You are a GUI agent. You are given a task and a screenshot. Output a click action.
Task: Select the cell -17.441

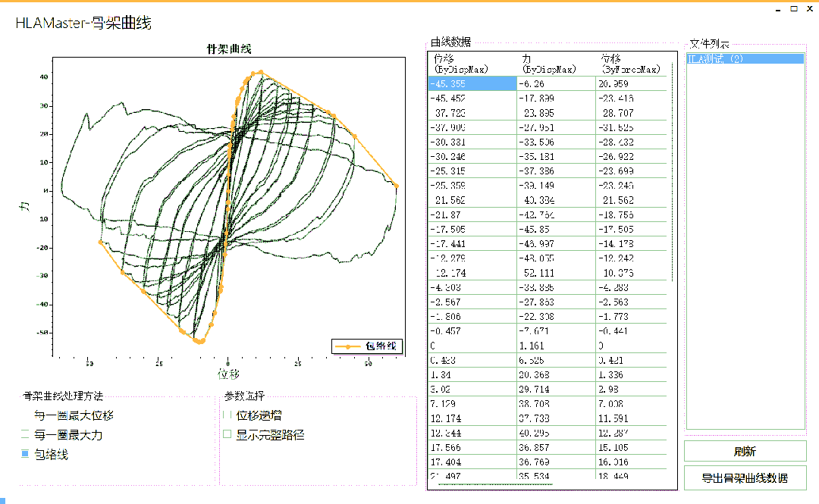[472, 244]
